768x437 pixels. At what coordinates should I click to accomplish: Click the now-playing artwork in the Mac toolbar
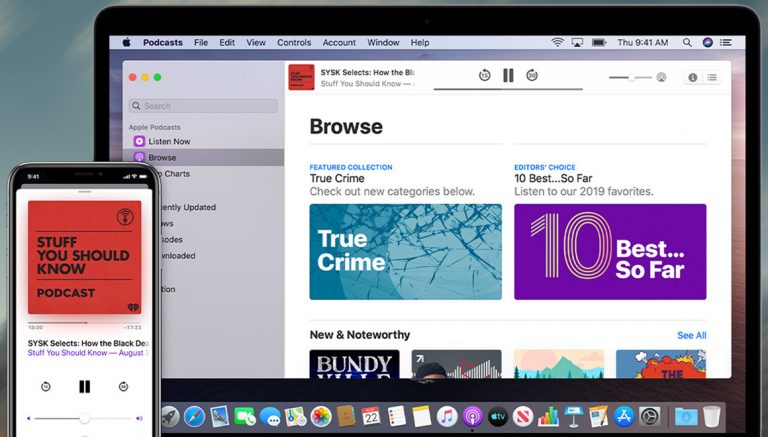[301, 77]
